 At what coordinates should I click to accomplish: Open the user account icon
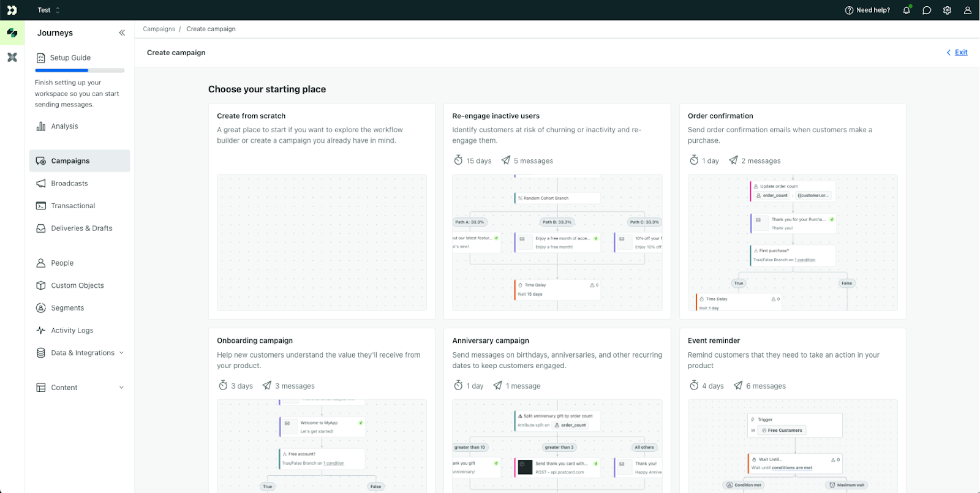(x=968, y=10)
